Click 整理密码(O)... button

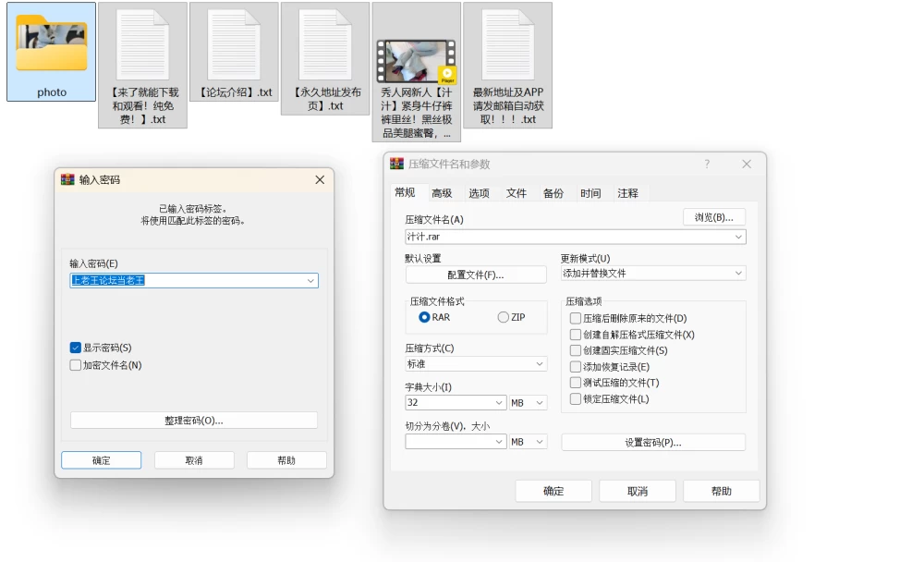pos(194,421)
